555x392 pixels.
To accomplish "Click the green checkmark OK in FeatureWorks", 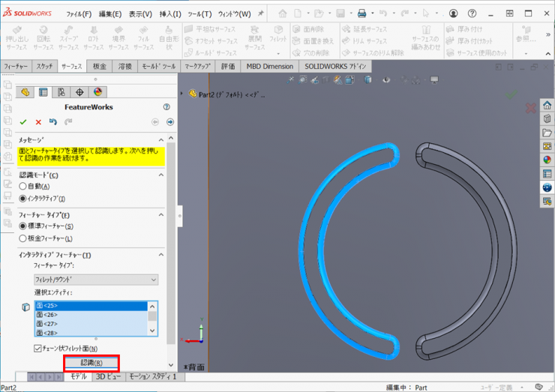I will click(23, 121).
